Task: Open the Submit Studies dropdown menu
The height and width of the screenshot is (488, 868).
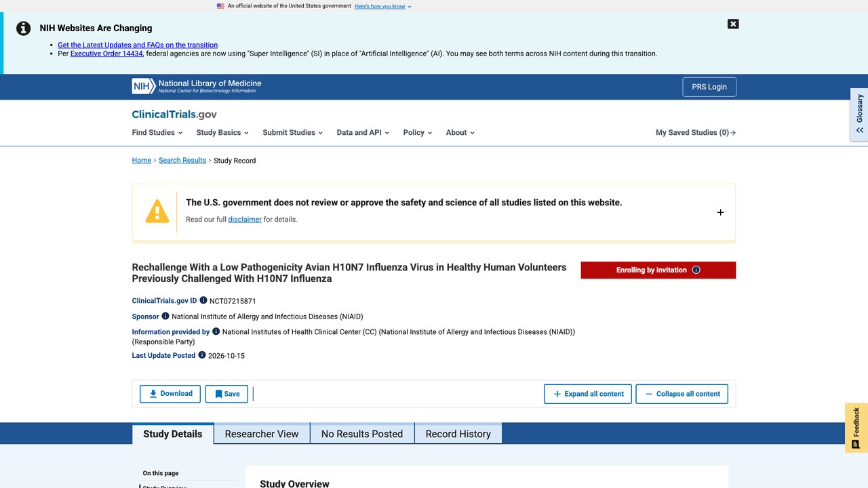Action: pos(292,133)
